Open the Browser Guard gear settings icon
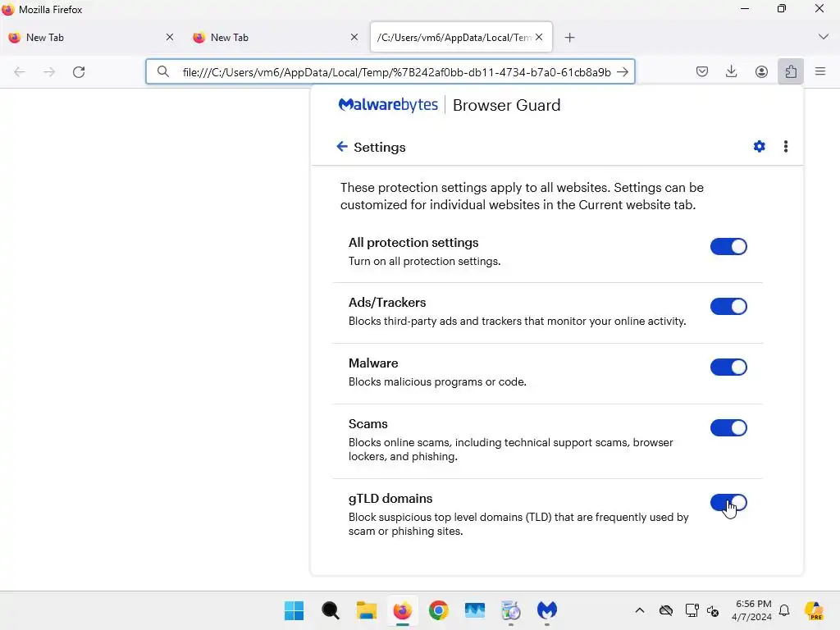This screenshot has width=840, height=630. pyautogui.click(x=759, y=146)
